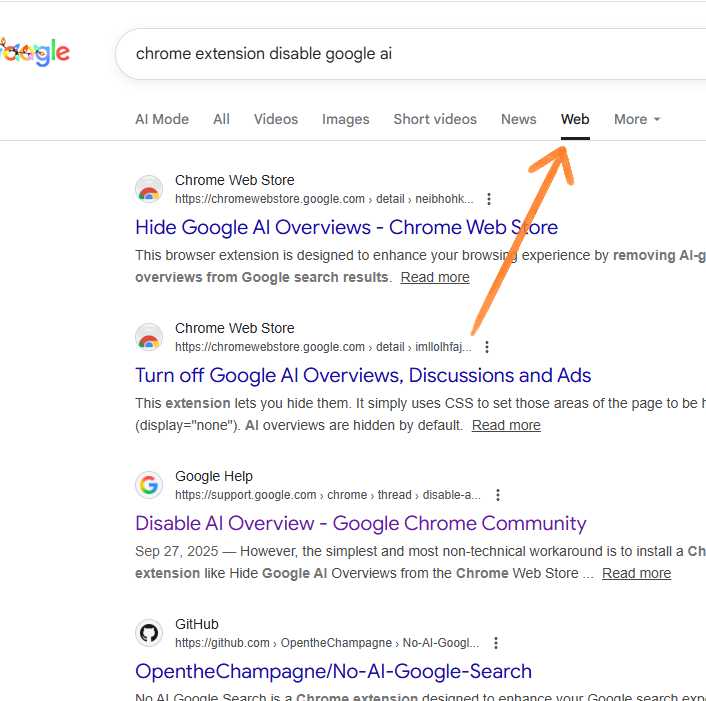Click the Google holiday logo

pos(35,53)
